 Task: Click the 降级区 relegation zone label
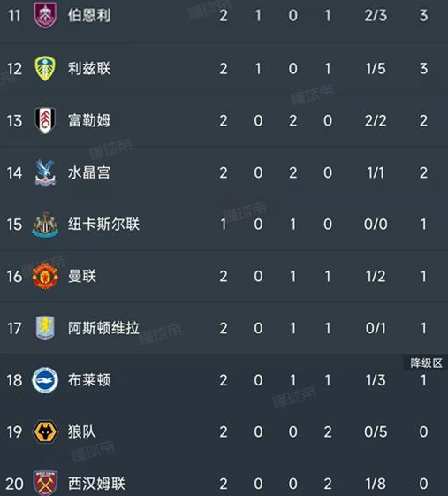426,362
